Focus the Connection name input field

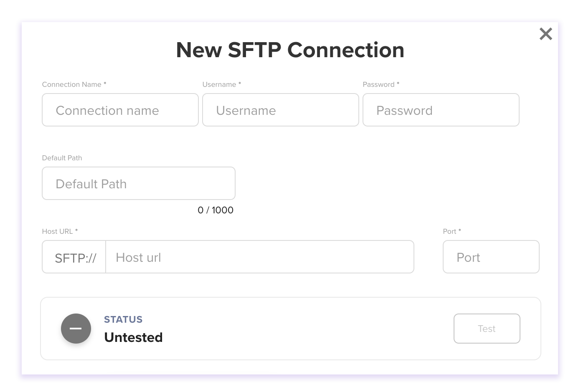[120, 110]
